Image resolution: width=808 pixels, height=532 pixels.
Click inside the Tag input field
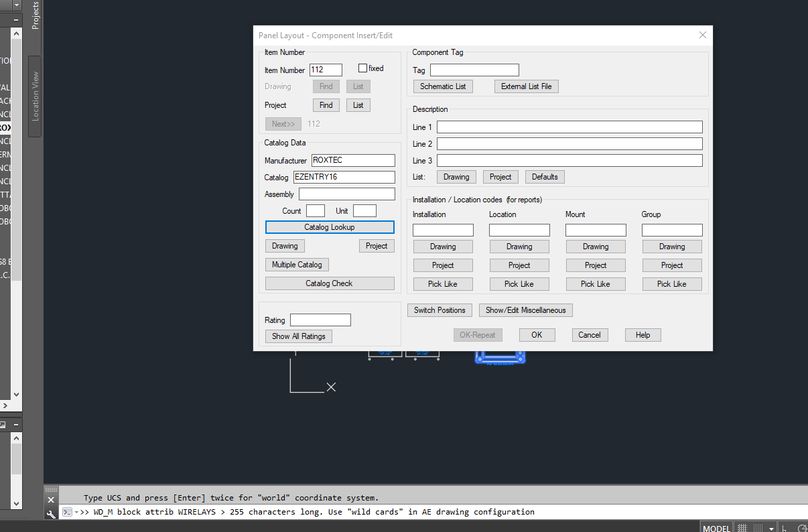[474, 70]
